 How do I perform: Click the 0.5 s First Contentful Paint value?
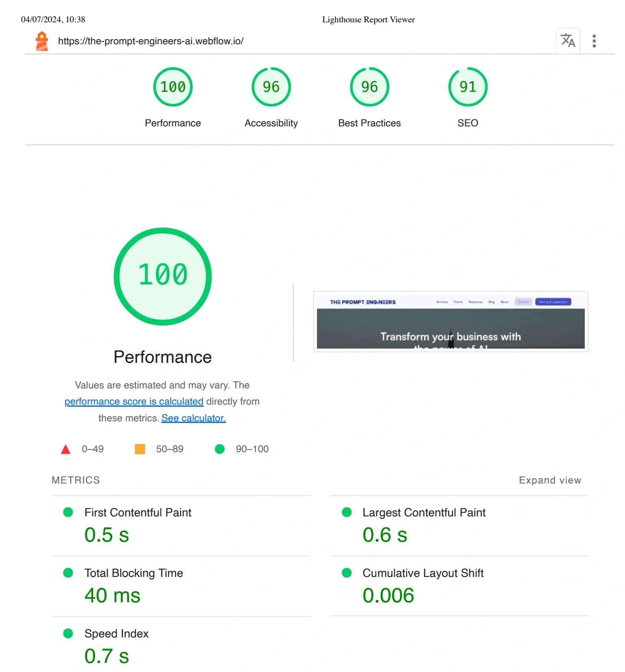106,535
